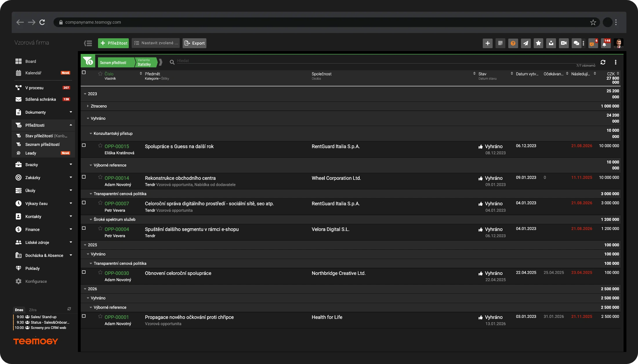Tick the select-all checkbox in table header
The height and width of the screenshot is (364, 638).
point(84,73)
